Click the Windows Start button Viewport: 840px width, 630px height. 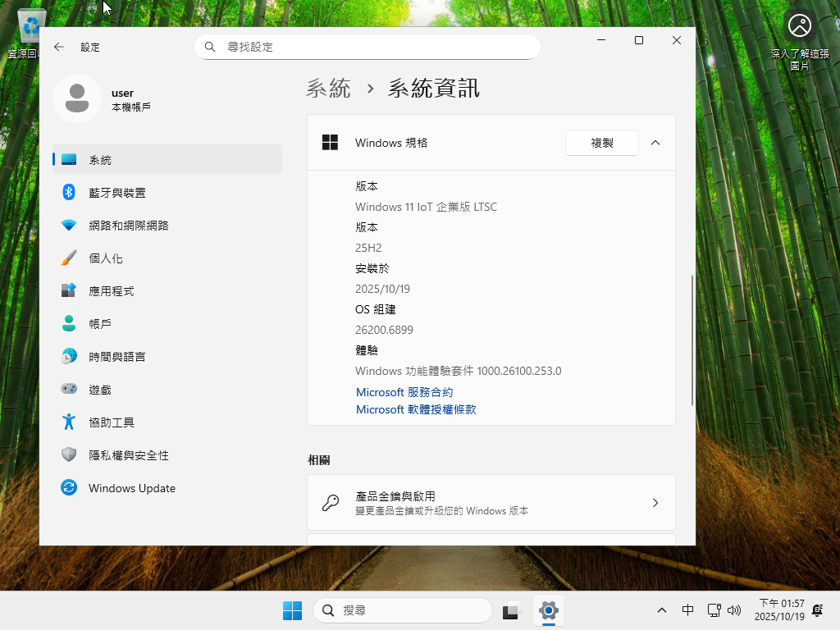pyautogui.click(x=292, y=610)
